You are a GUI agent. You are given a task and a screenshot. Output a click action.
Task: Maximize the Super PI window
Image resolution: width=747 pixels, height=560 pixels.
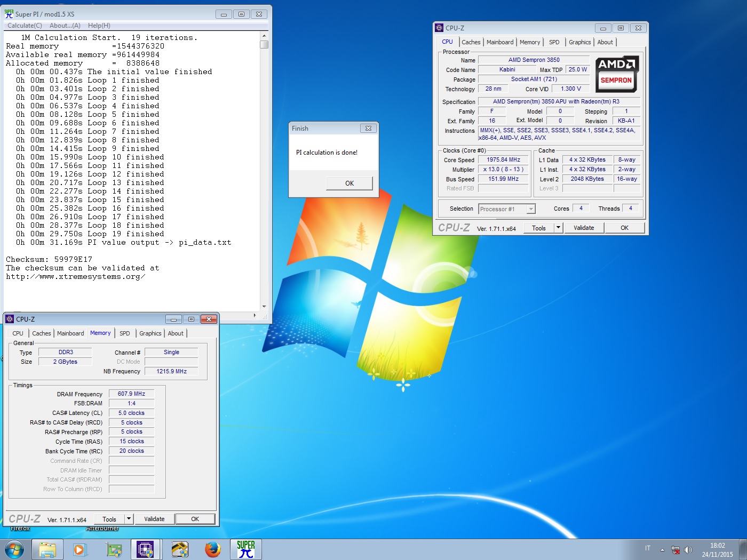[241, 14]
